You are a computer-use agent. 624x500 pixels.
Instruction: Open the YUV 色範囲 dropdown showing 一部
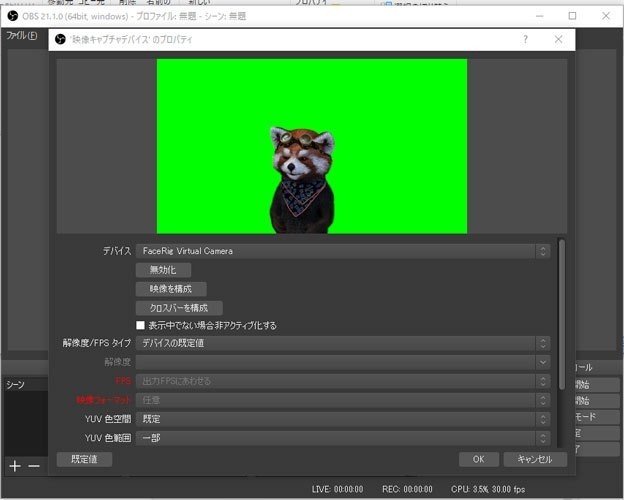(x=343, y=438)
